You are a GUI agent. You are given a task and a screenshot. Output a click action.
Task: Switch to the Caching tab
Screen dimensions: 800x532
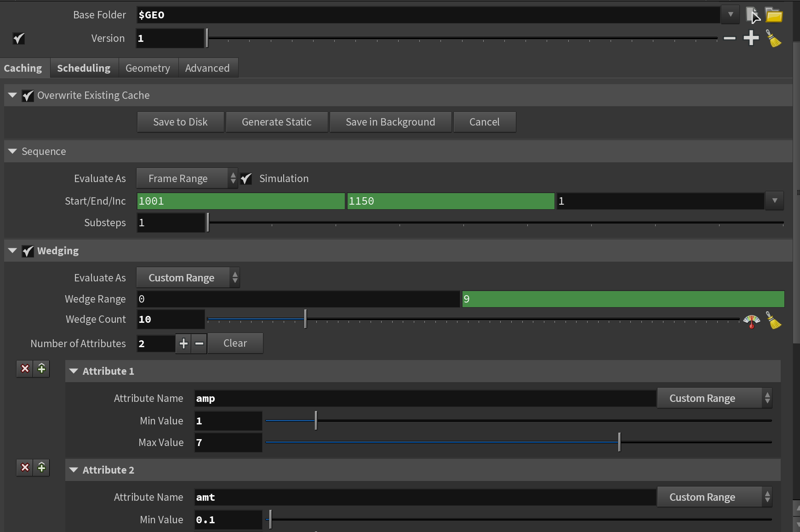(x=23, y=68)
